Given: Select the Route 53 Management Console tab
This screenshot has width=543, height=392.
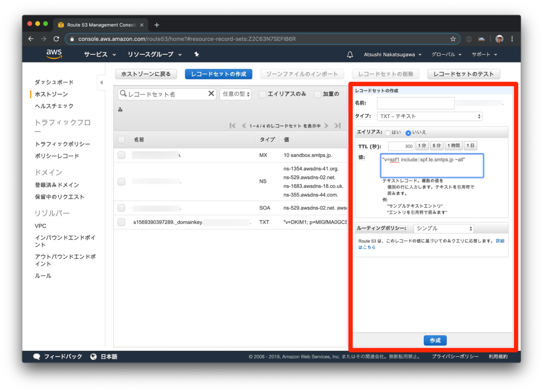Looking at the screenshot, I should pos(101,25).
